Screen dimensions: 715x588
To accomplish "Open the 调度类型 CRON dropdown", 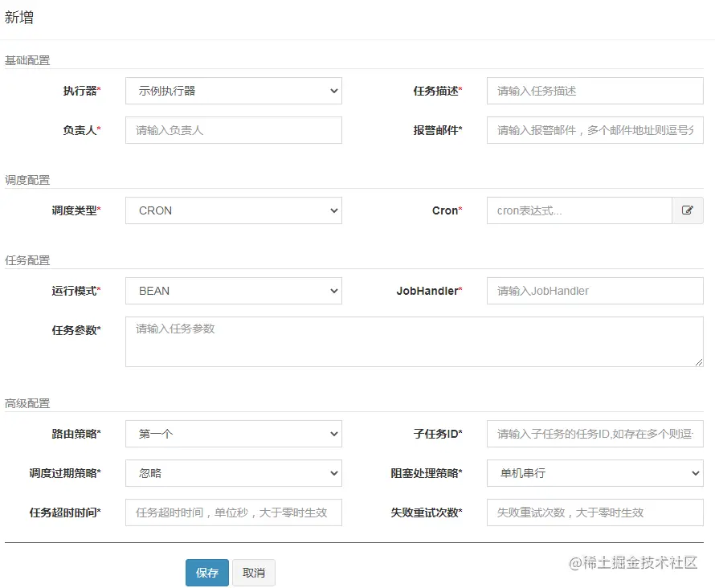I will pos(234,210).
